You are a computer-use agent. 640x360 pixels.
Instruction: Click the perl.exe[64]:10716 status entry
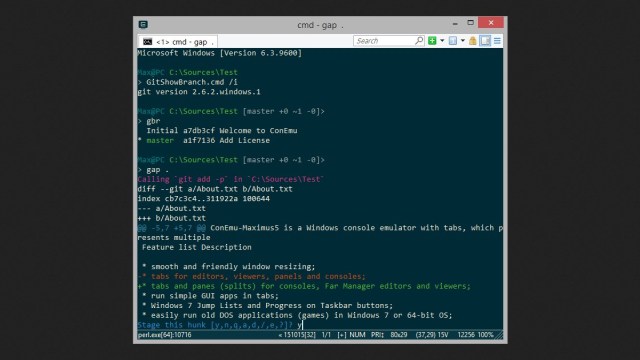click(164, 335)
